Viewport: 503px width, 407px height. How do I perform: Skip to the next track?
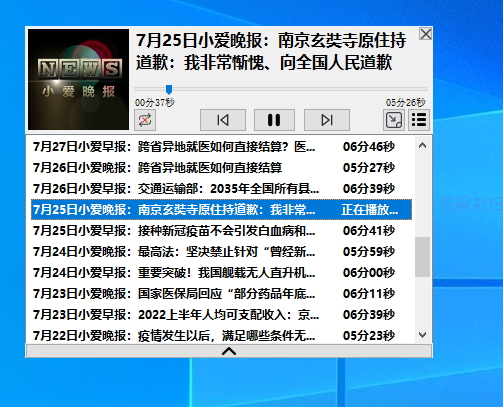[x=327, y=120]
